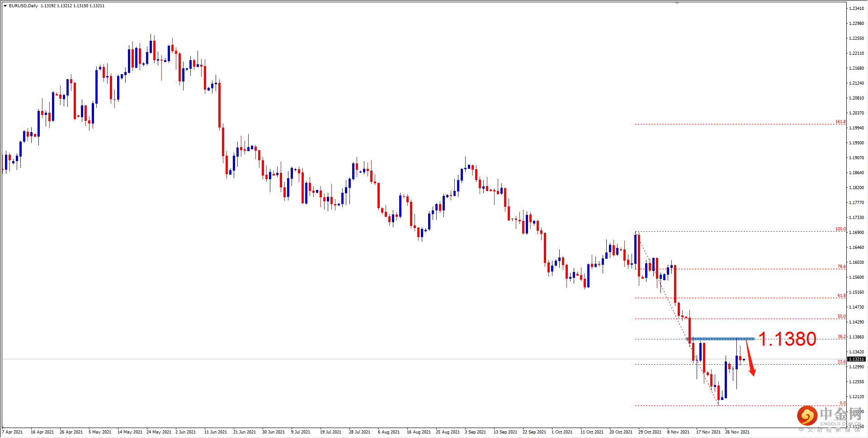The height and width of the screenshot is (438, 868).
Task: Expand the EURUSD,Daily chart data triangle
Action: coord(6,6)
